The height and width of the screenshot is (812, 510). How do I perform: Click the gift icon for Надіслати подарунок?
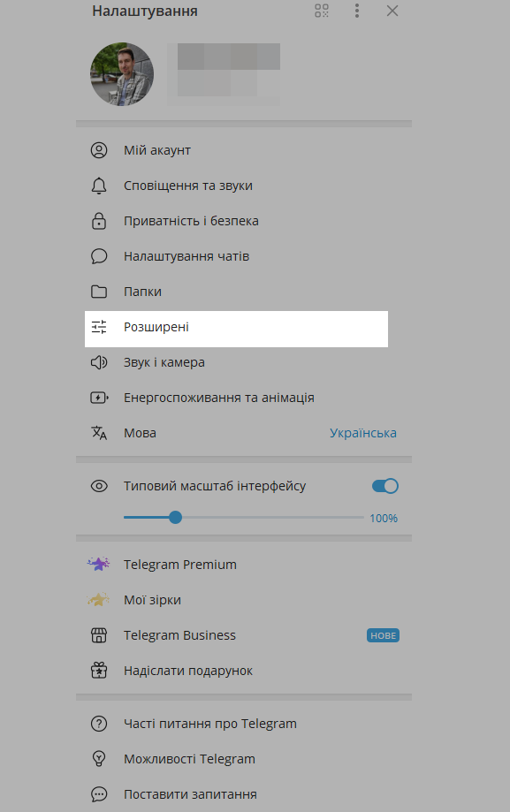pyautogui.click(x=99, y=671)
